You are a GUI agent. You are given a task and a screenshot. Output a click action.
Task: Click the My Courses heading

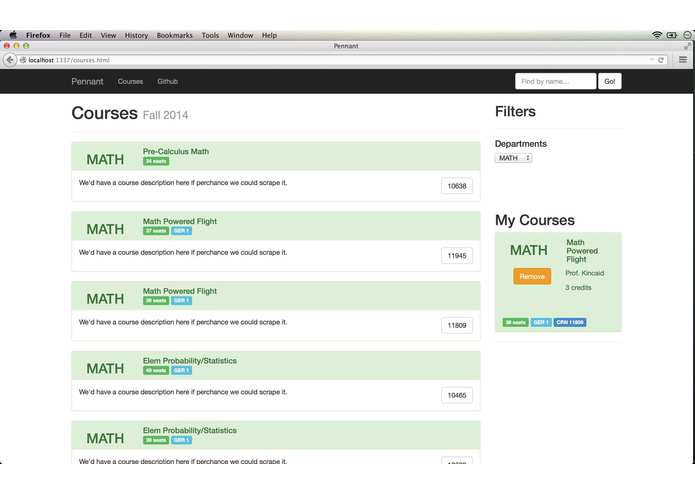click(535, 220)
